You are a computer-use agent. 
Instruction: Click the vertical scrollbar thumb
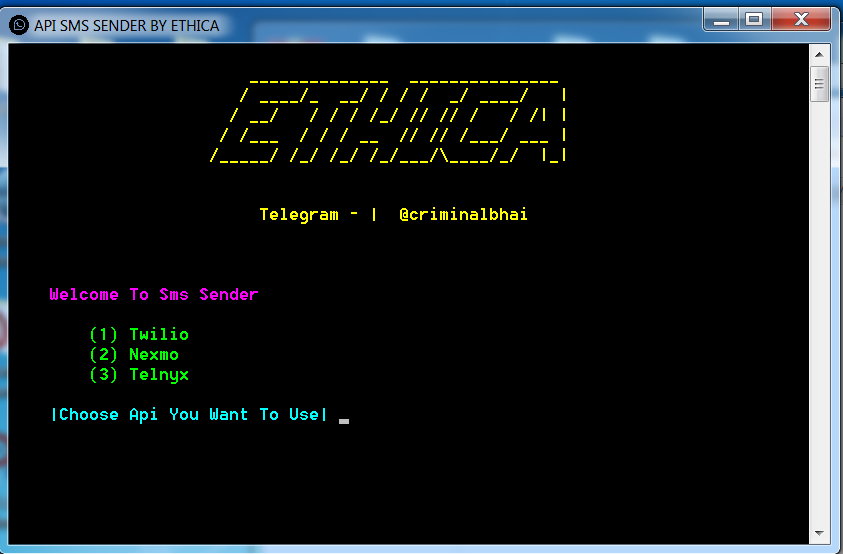tap(819, 84)
